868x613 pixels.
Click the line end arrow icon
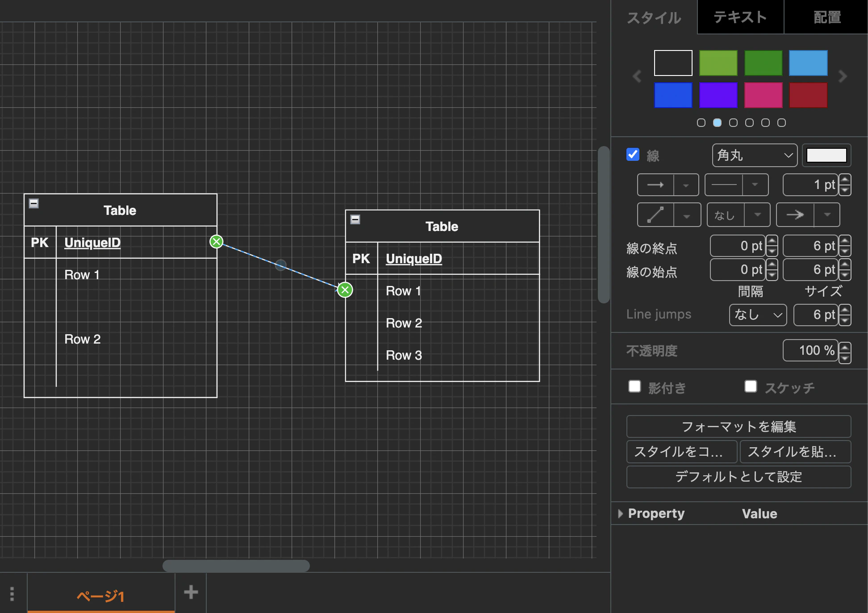795,215
